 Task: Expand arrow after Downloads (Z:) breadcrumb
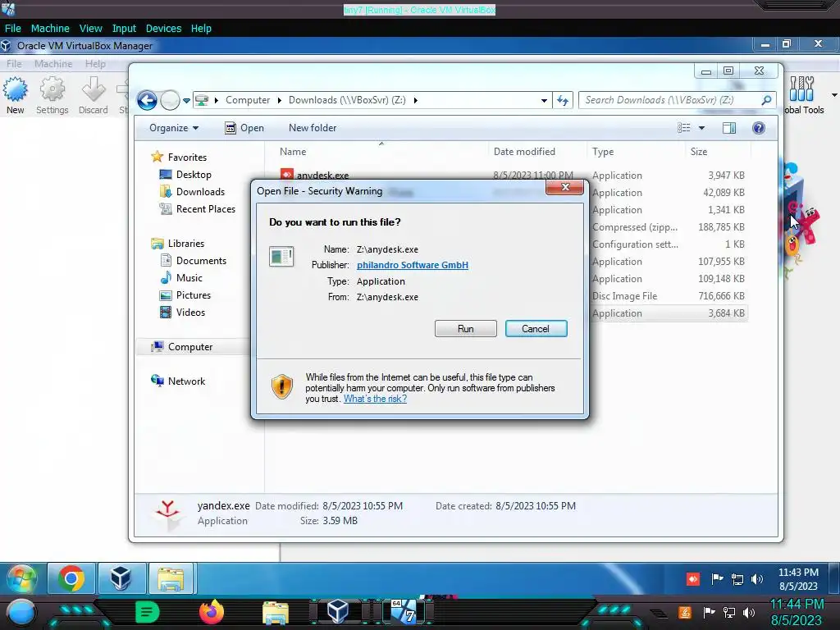[x=415, y=100]
